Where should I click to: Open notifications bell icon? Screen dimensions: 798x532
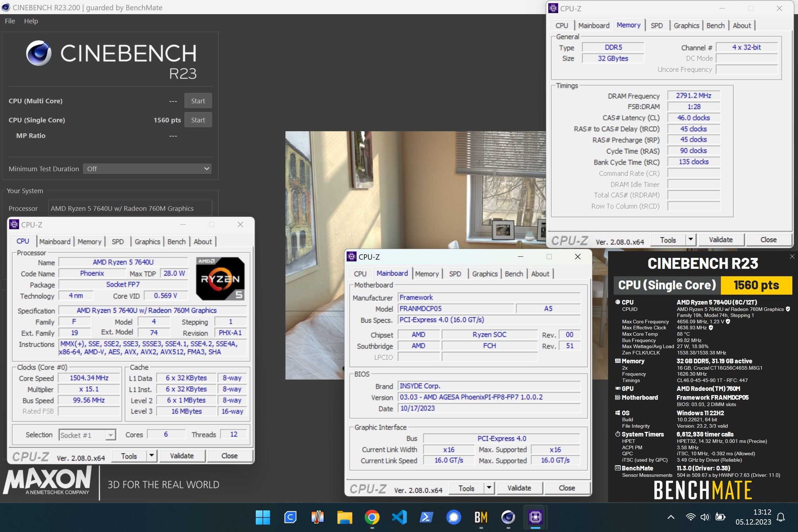[x=781, y=517]
